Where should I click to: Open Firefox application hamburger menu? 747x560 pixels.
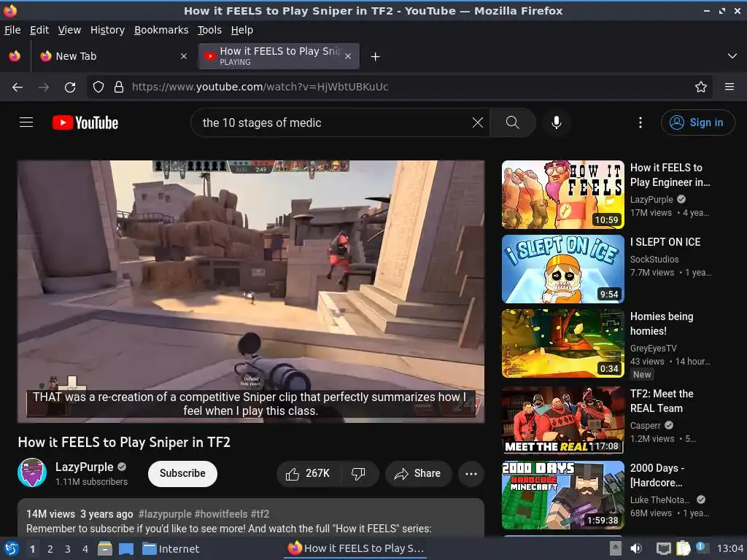click(x=729, y=87)
